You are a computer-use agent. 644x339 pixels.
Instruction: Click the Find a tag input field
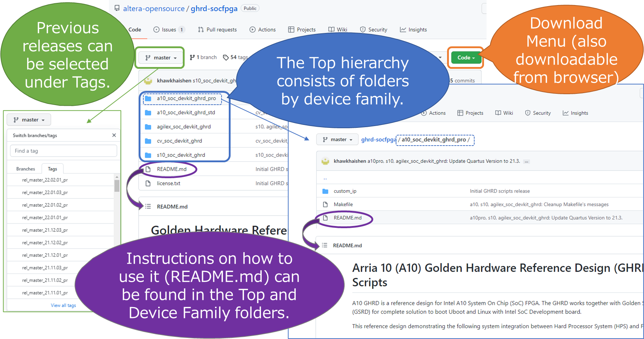coord(63,151)
